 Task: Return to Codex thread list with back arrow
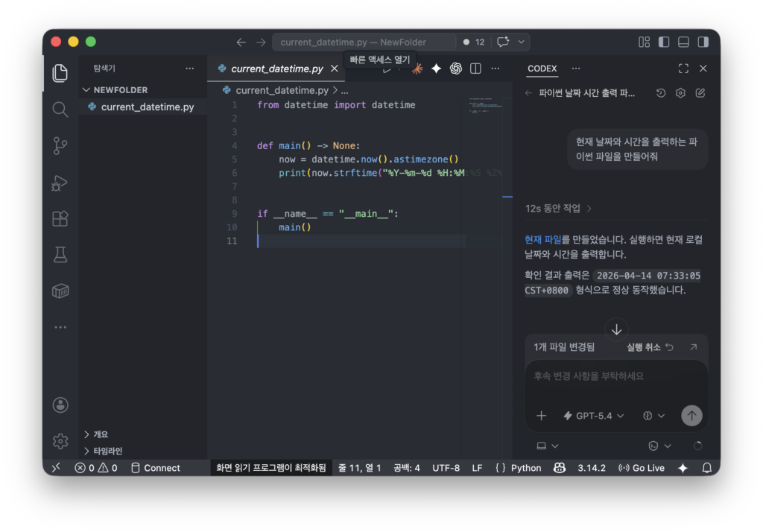click(x=529, y=93)
